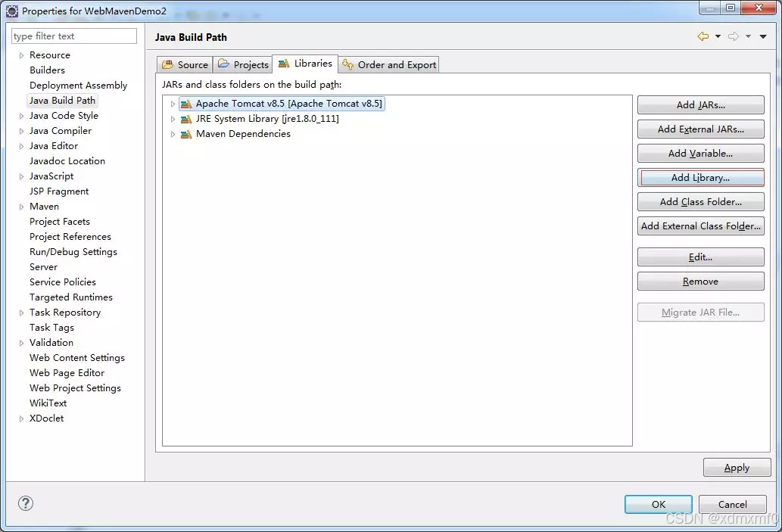
Task: Open the view menu triangle in header
Action: tap(763, 36)
